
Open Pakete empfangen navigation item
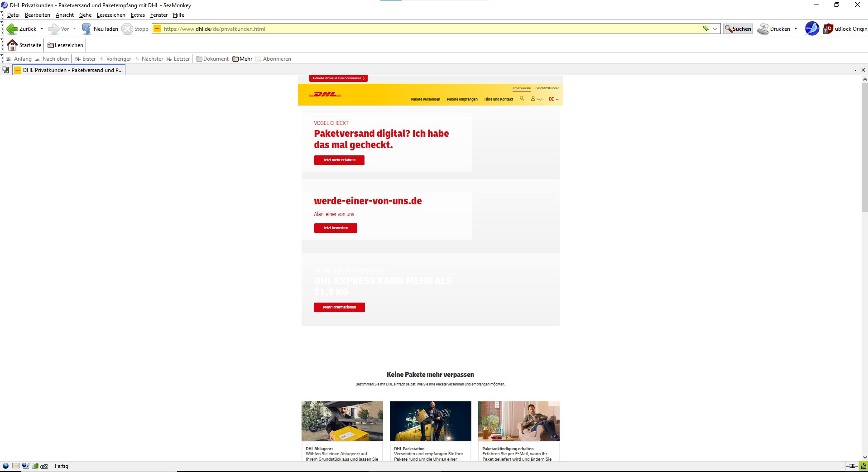pyautogui.click(x=462, y=99)
